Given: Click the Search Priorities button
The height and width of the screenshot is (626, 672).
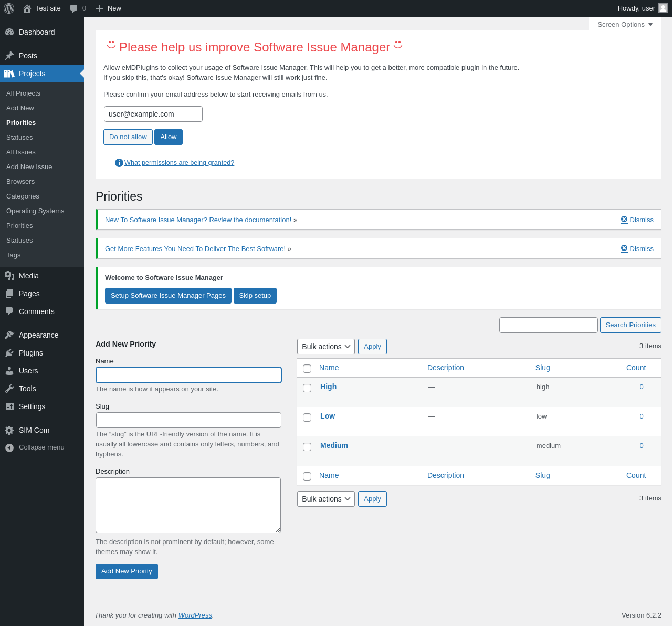Looking at the screenshot, I should pyautogui.click(x=631, y=325).
